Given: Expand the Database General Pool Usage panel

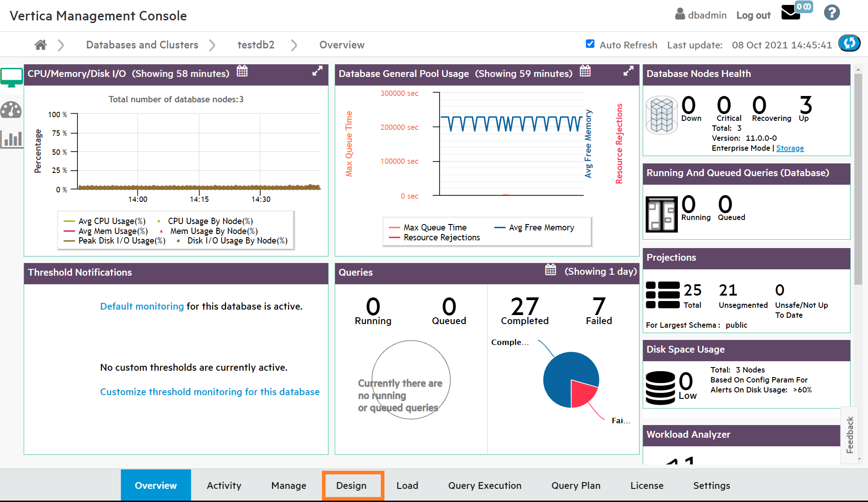Looking at the screenshot, I should [628, 71].
